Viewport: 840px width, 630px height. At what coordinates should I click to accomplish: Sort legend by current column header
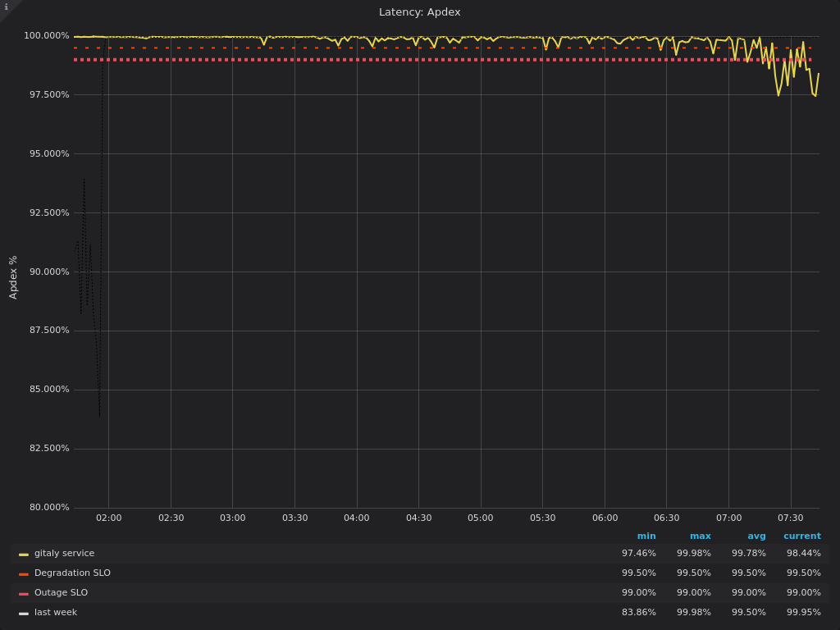click(x=801, y=536)
